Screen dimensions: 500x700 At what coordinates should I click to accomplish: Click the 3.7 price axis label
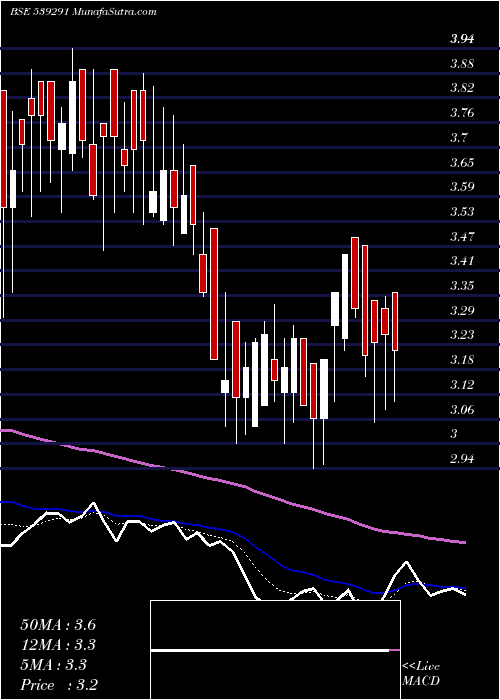click(x=459, y=137)
